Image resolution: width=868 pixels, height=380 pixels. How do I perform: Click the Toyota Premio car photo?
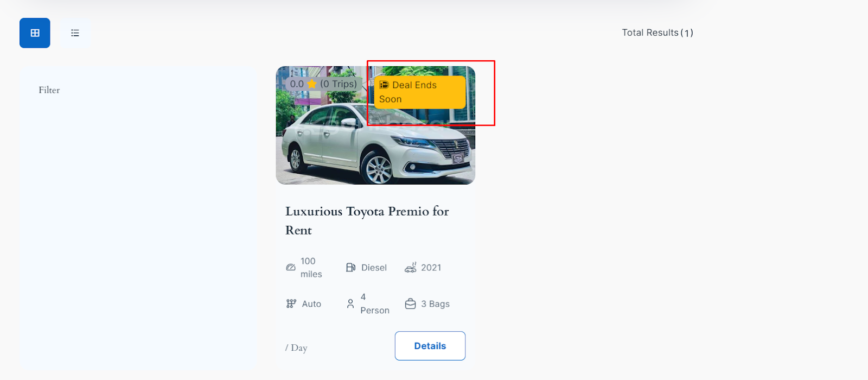click(375, 125)
